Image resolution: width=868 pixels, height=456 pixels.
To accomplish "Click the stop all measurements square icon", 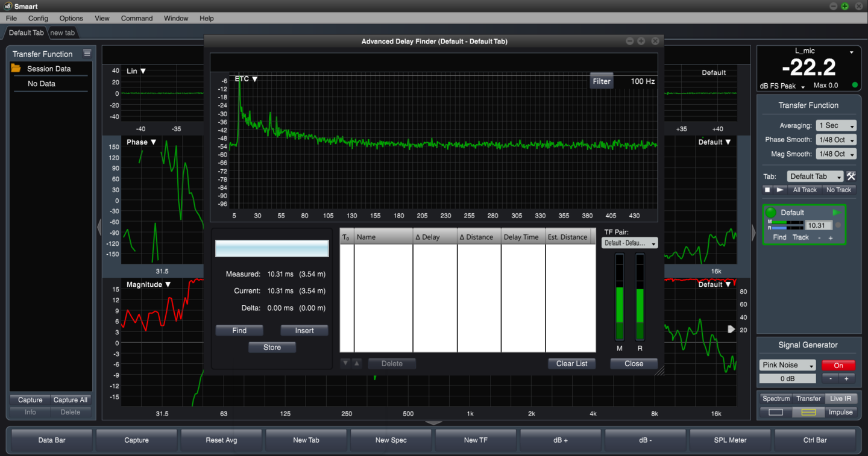I will pyautogui.click(x=767, y=190).
